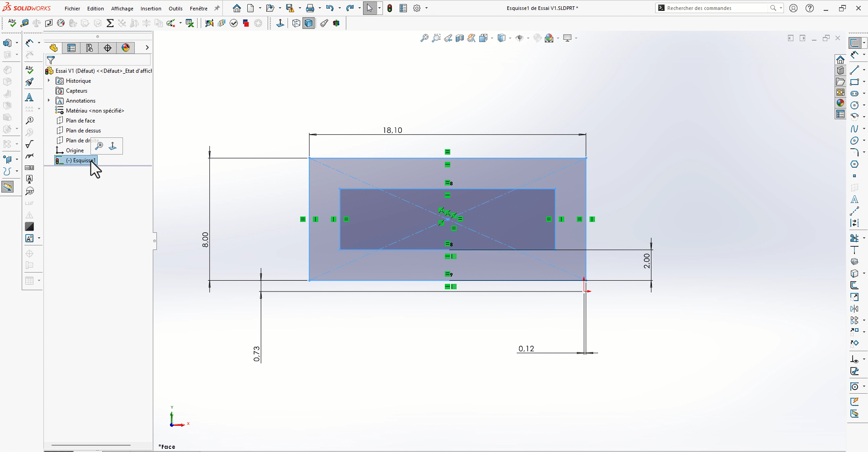Image resolution: width=868 pixels, height=452 pixels.
Task: Select the Corner Rectangle sketch tool
Action: [854, 82]
